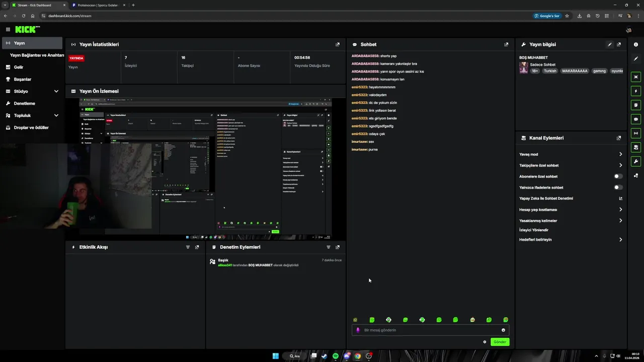Select Yayın in the left sidebar
This screenshot has height=362, width=644.
pyautogui.click(x=32, y=43)
